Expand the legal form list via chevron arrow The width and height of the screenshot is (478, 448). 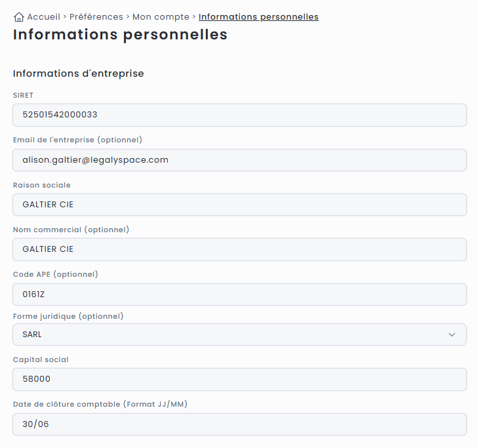452,335
